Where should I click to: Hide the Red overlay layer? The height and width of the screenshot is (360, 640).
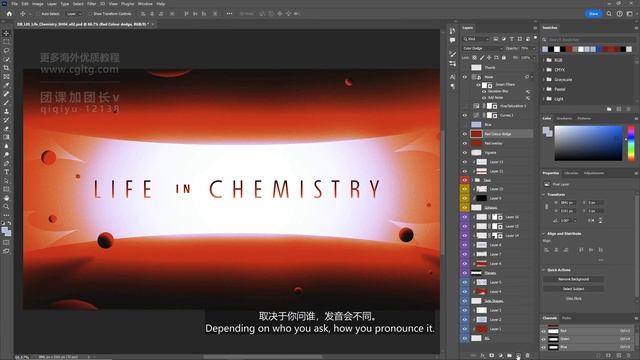464,143
